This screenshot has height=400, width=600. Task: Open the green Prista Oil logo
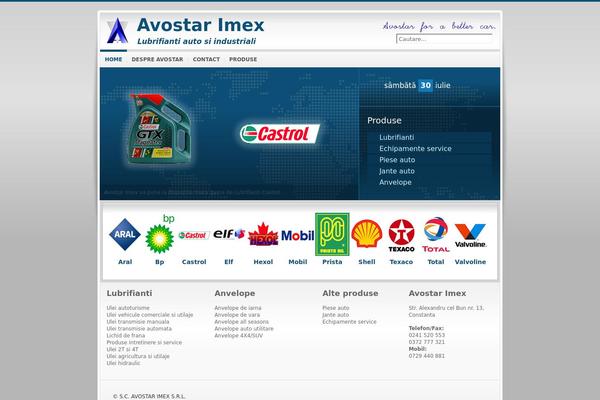click(332, 234)
